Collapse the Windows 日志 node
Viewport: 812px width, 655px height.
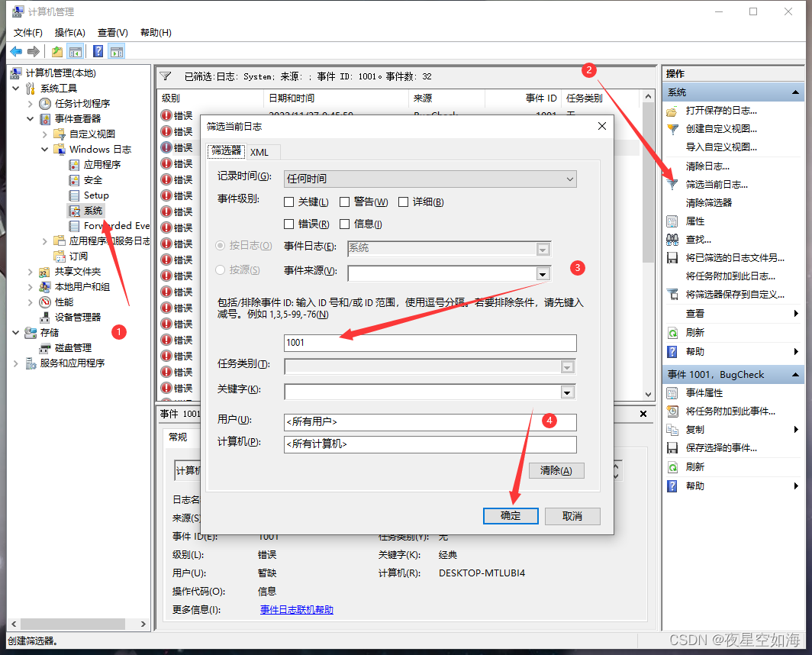44,149
